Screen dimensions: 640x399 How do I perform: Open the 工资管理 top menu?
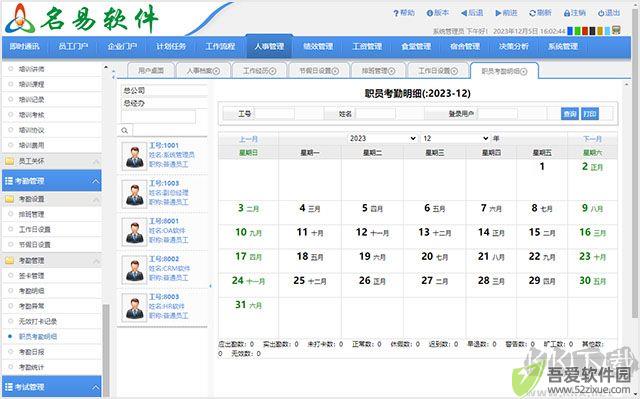point(367,47)
